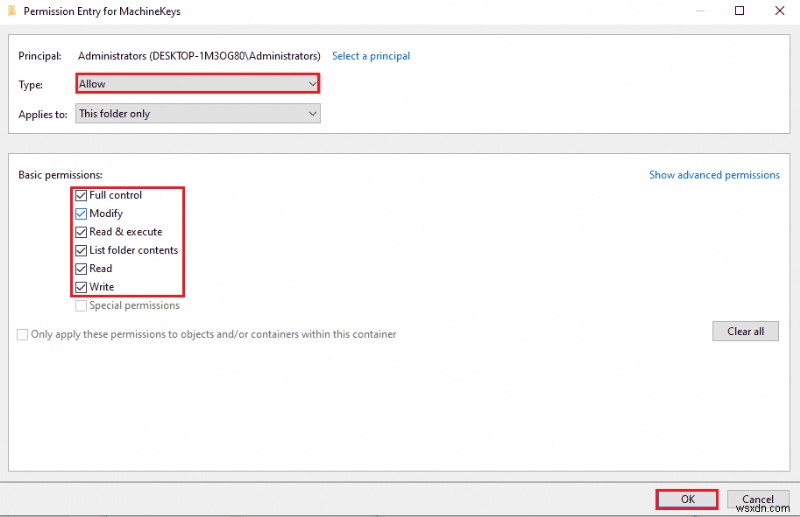This screenshot has width=800, height=517.
Task: Toggle Read & execute permission
Action: coord(81,232)
